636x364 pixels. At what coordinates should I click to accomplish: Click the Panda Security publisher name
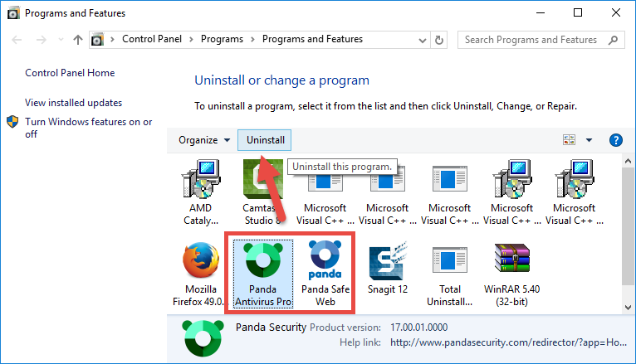(x=271, y=328)
